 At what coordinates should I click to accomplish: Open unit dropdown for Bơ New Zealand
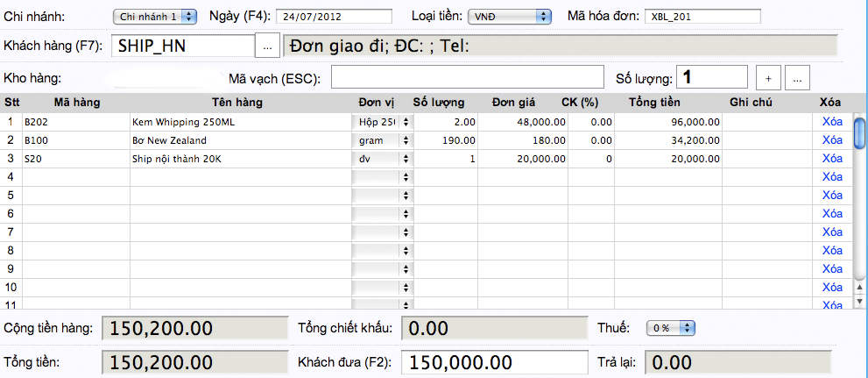point(382,140)
